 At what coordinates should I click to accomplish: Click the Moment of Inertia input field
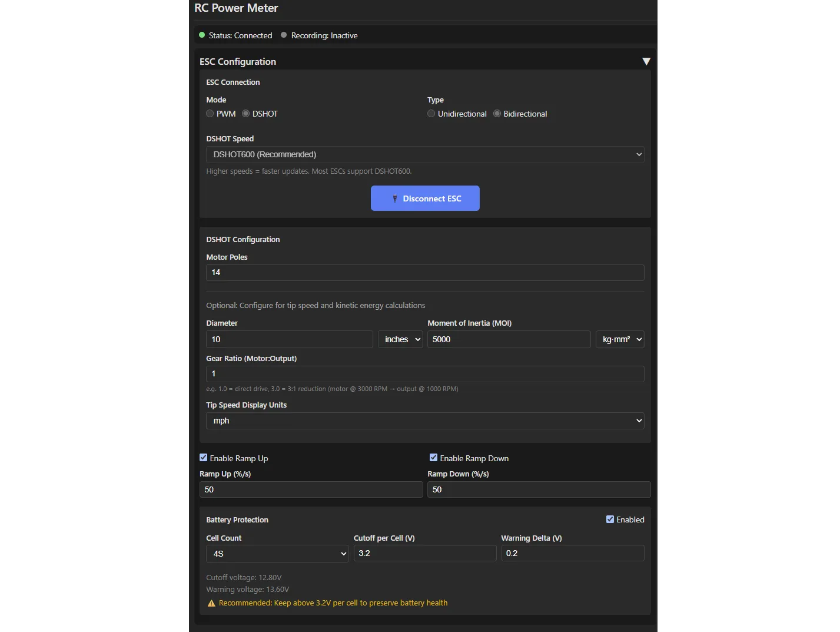point(509,339)
